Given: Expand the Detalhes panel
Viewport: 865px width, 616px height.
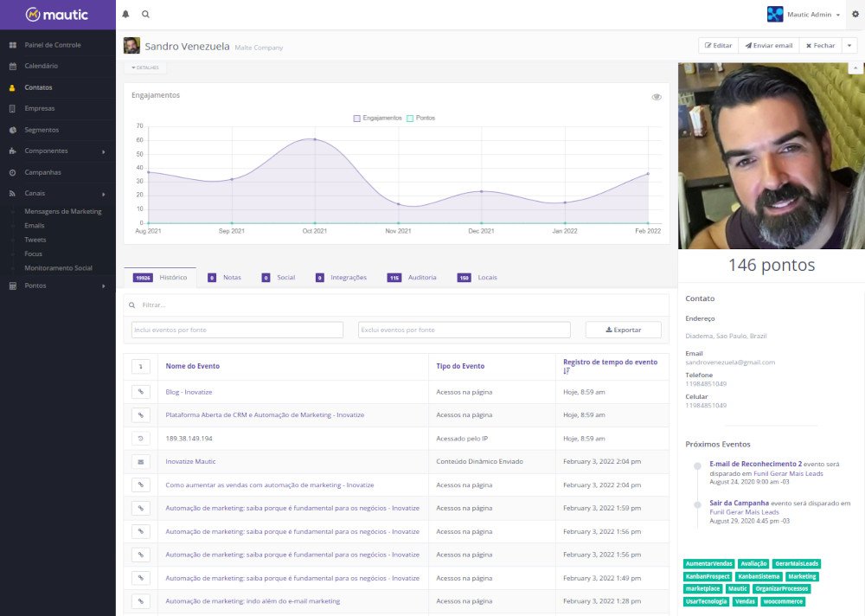Looking at the screenshot, I should (145, 67).
